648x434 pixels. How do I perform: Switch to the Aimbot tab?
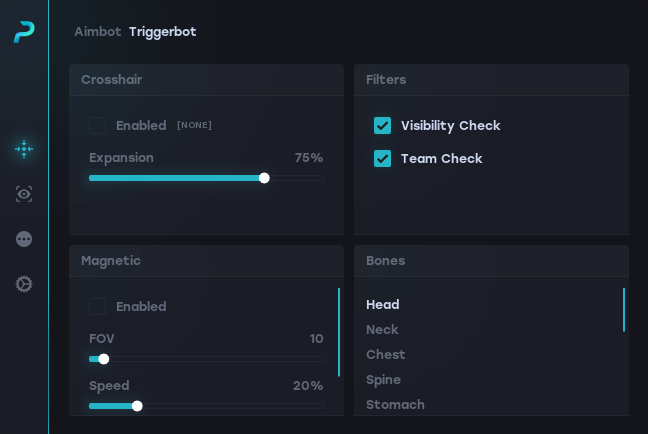coord(96,32)
